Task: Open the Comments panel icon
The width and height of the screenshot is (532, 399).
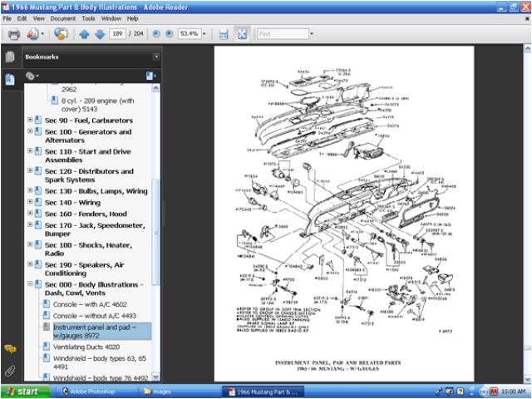Action: pos(10,349)
